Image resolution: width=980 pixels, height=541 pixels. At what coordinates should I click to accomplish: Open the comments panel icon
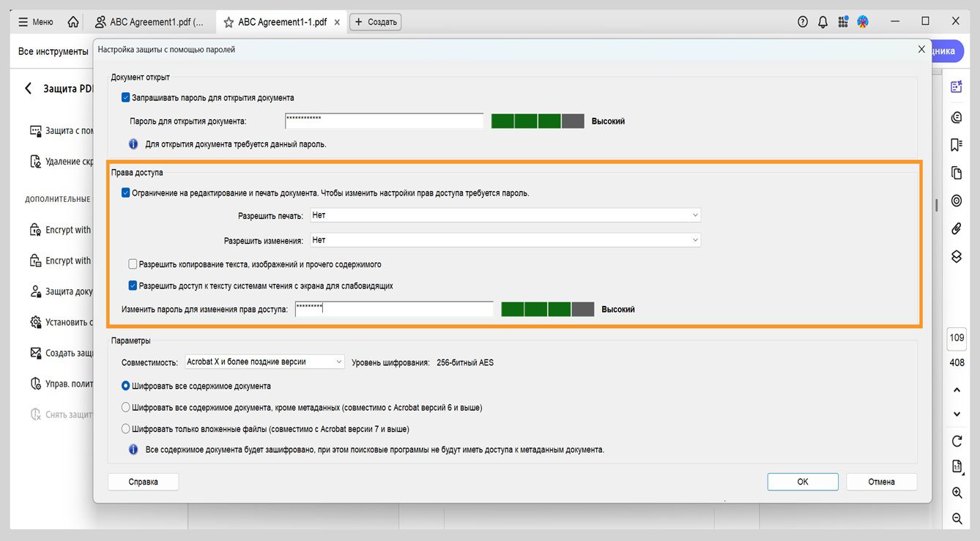957,117
